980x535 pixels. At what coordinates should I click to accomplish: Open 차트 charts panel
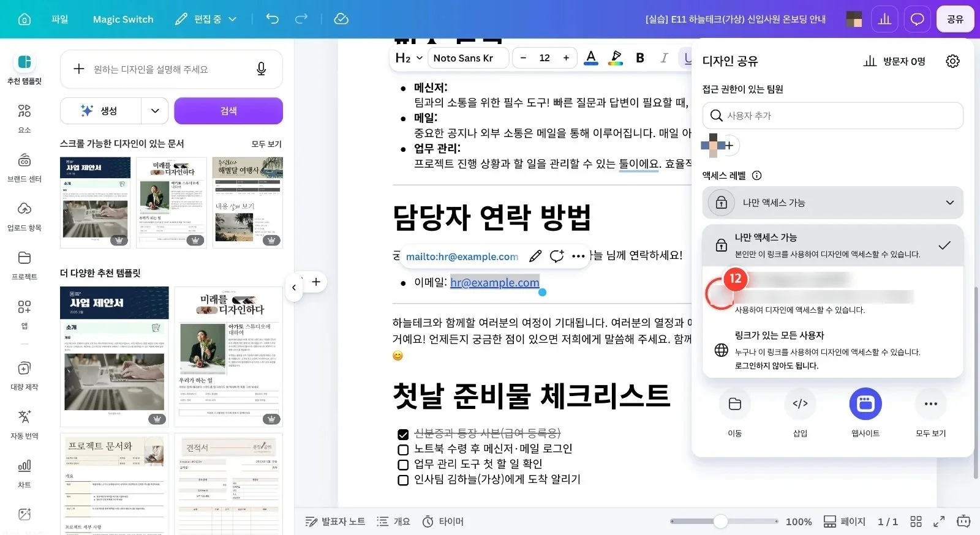(x=24, y=473)
